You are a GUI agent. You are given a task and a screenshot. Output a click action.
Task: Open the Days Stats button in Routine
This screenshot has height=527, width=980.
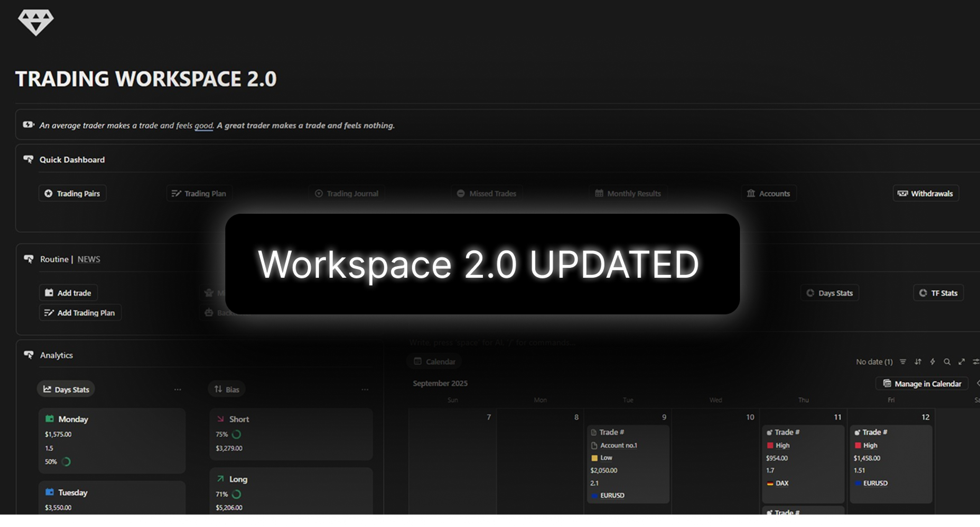point(830,293)
